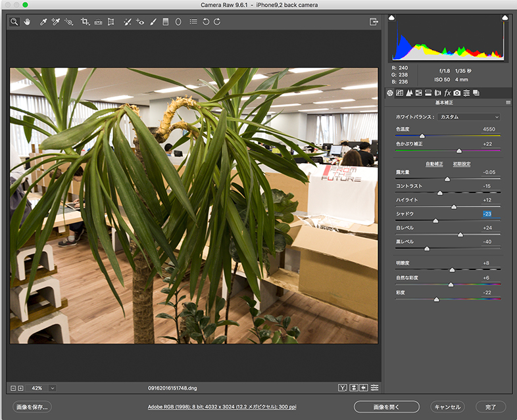Image resolution: width=517 pixels, height=420 pixels.
Task: Select the Graduated Filter tool
Action: click(166, 22)
